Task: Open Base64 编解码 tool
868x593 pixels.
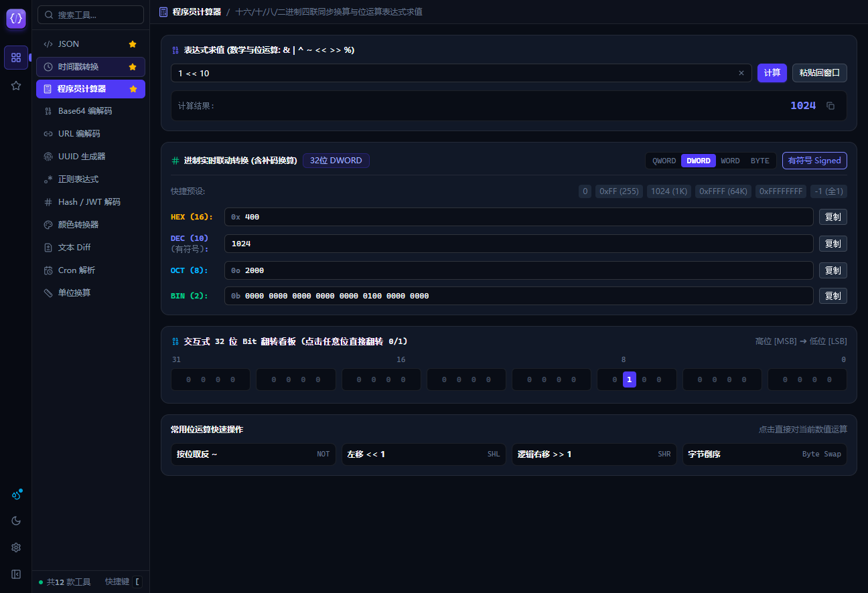Action: pyautogui.click(x=90, y=111)
